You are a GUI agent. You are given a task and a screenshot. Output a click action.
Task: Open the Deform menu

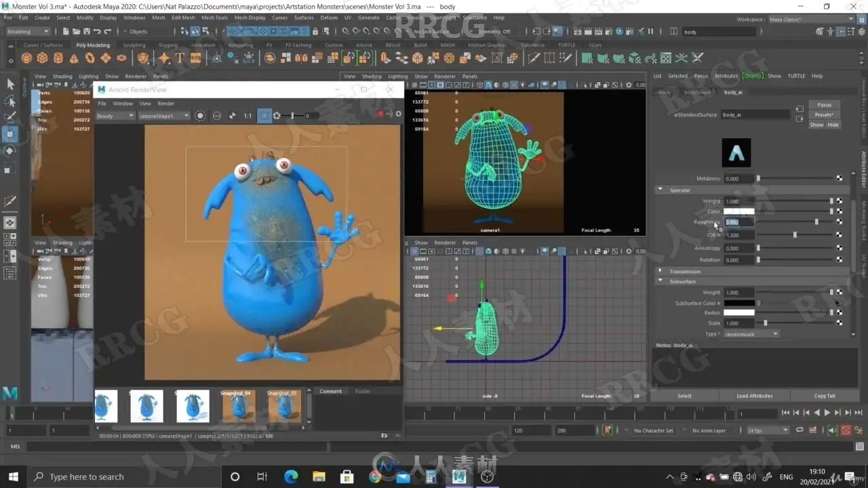point(328,18)
